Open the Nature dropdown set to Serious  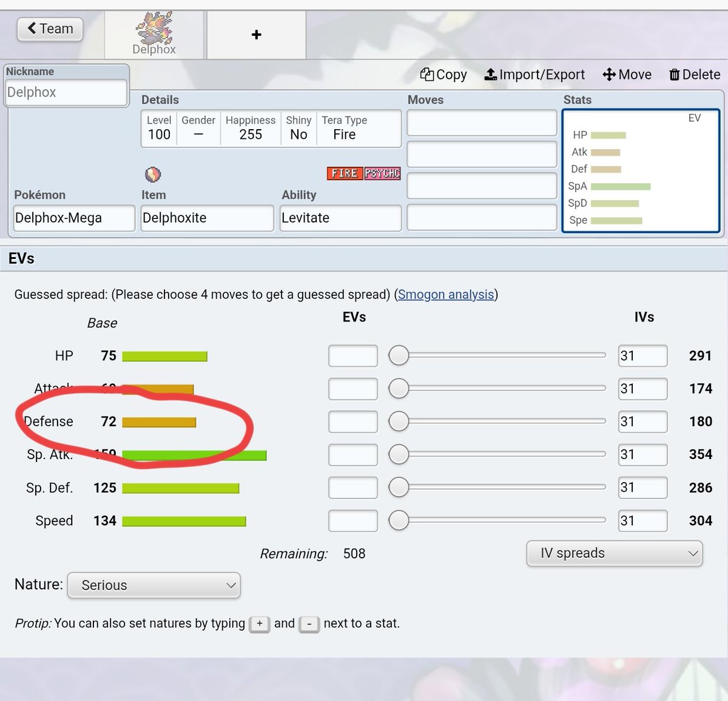[154, 585]
